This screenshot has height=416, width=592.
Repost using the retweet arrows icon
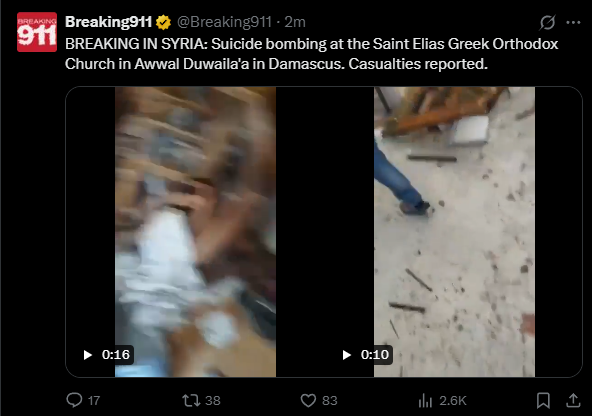click(x=191, y=400)
